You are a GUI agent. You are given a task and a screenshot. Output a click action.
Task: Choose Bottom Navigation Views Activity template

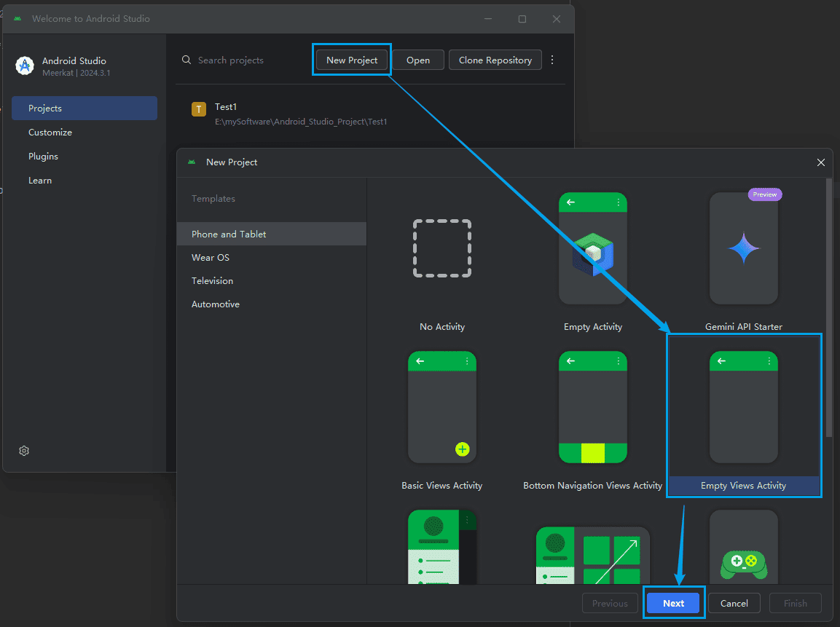592,408
